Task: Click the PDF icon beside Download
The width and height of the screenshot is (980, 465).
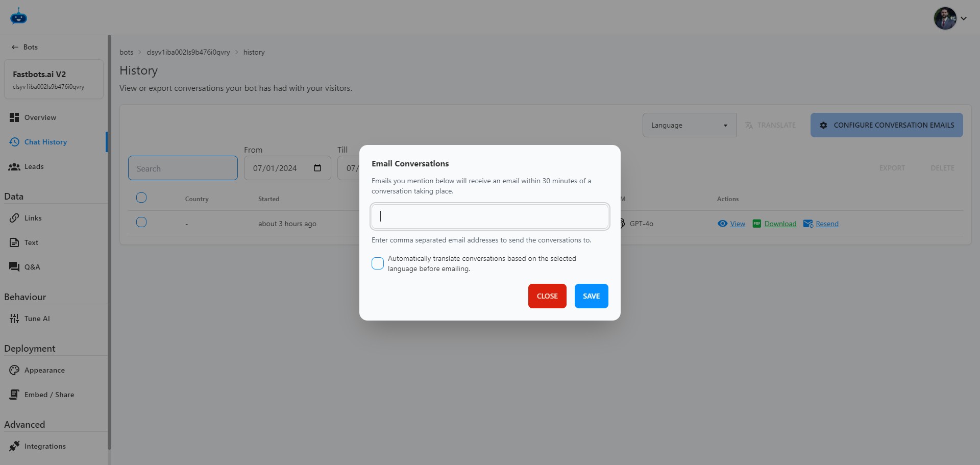Action: click(x=757, y=224)
